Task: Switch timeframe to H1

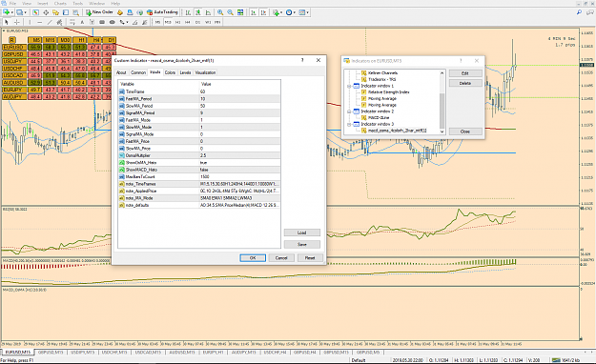Action: pos(177,23)
